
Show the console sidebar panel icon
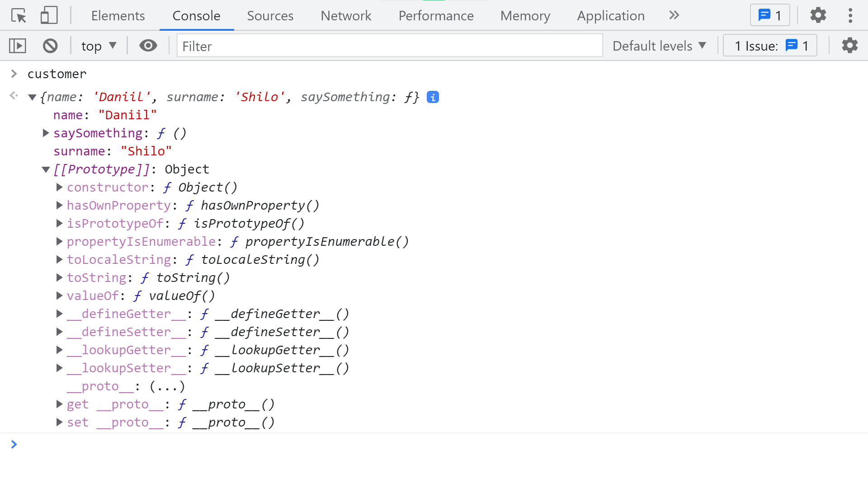tap(18, 46)
